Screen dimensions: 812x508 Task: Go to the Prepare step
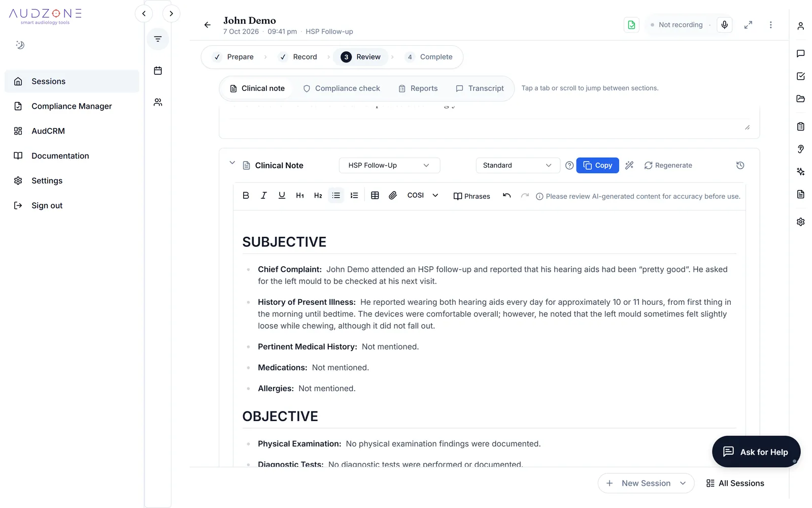tap(233, 57)
